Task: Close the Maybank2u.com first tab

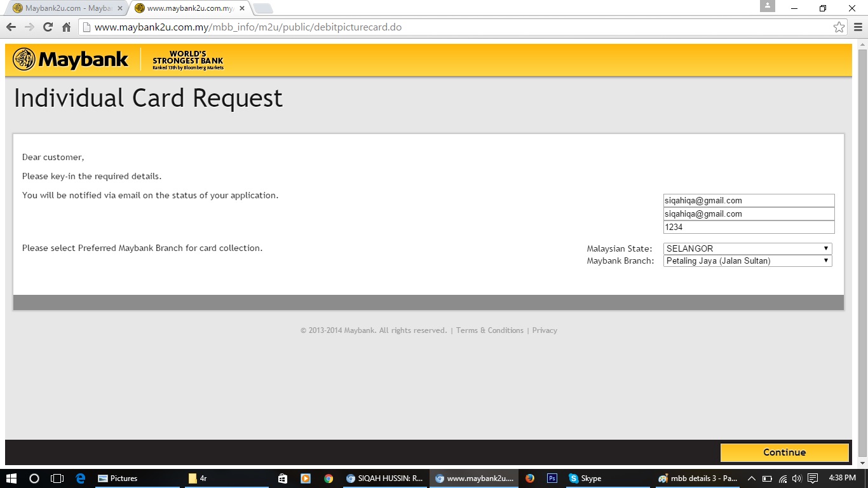Action: click(120, 8)
